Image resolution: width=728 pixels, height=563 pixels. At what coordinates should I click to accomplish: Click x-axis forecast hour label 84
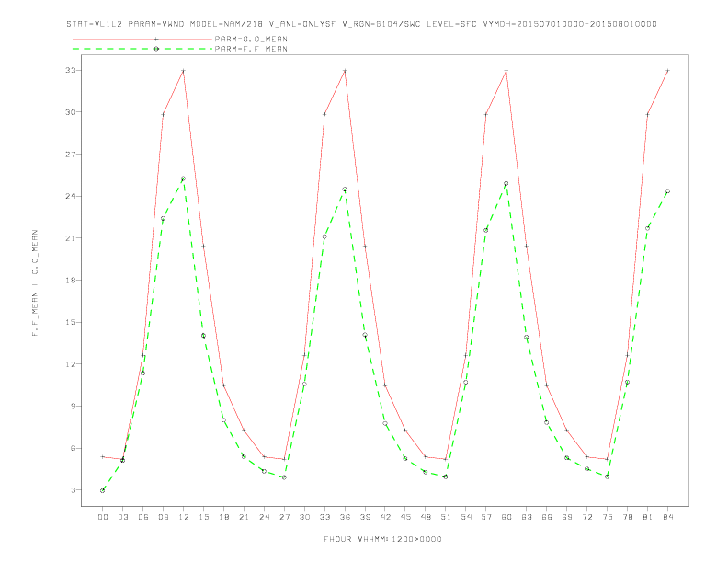(x=667, y=517)
